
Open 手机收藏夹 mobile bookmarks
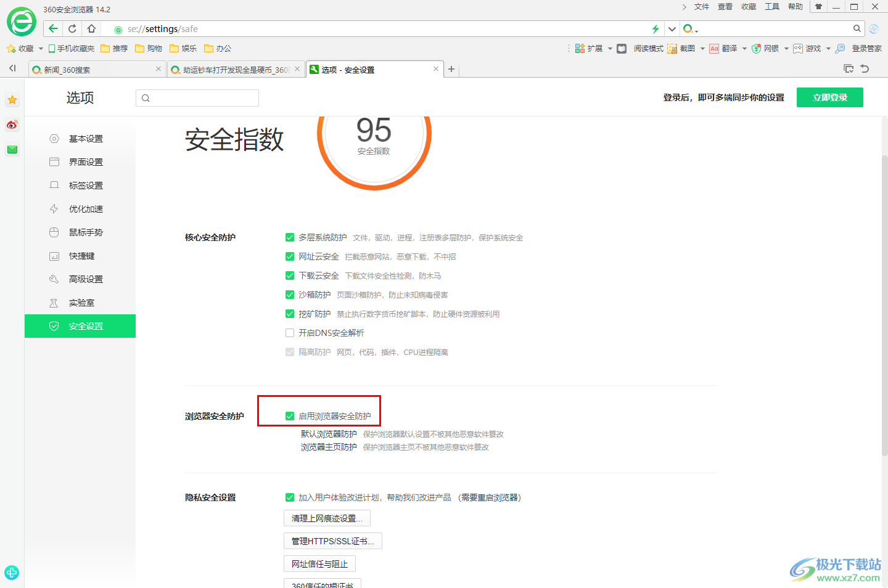point(72,49)
